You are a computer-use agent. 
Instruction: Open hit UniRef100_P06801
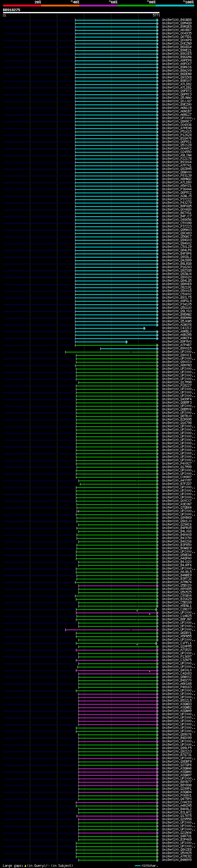tap(176, 795)
